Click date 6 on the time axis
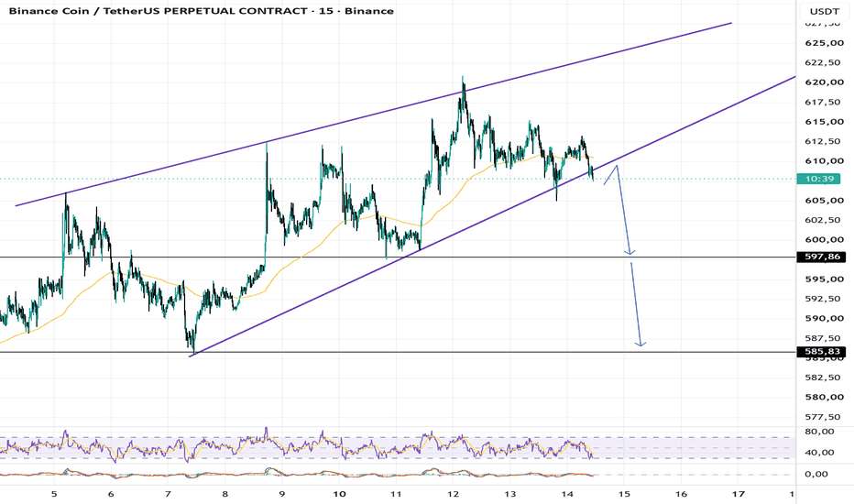The image size is (854, 504). click(x=111, y=494)
